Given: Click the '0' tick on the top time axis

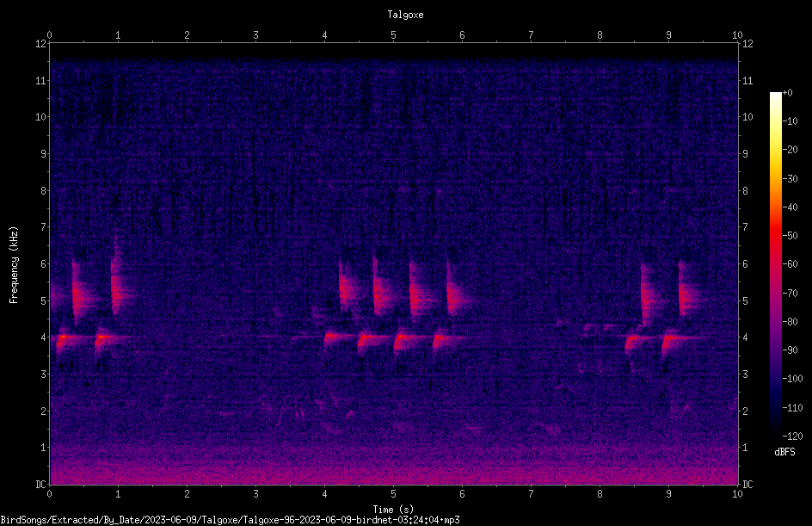Looking at the screenshot, I should click(49, 34).
